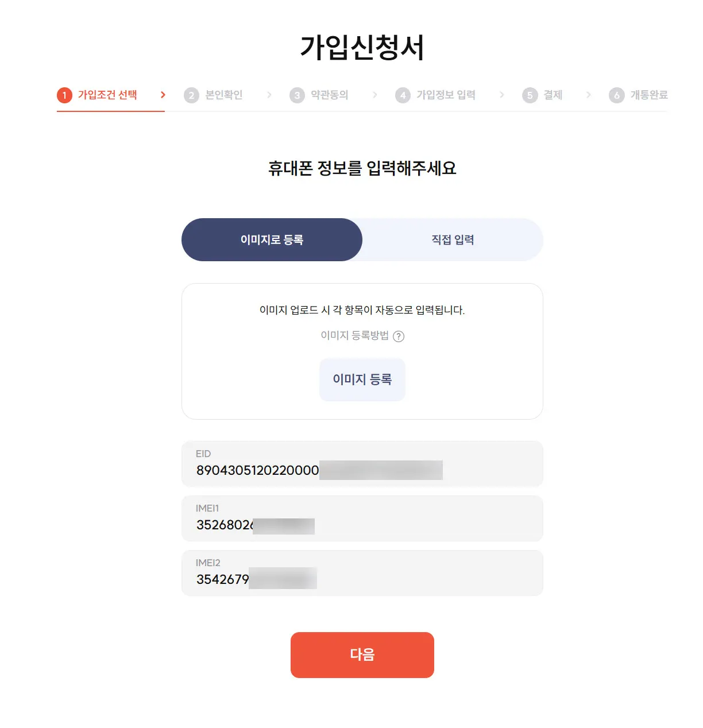Click the chevron between 본인확인 and 약관동의
This screenshot has height=728, width=703.
[x=269, y=95]
